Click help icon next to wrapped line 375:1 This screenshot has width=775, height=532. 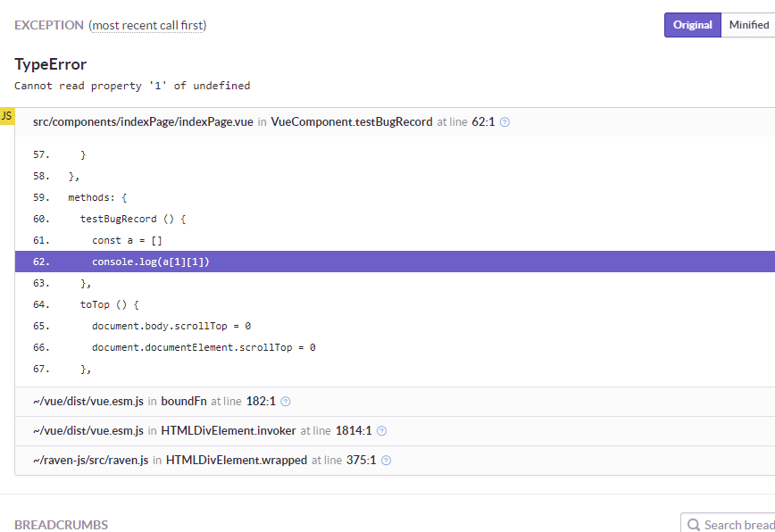[387, 461]
